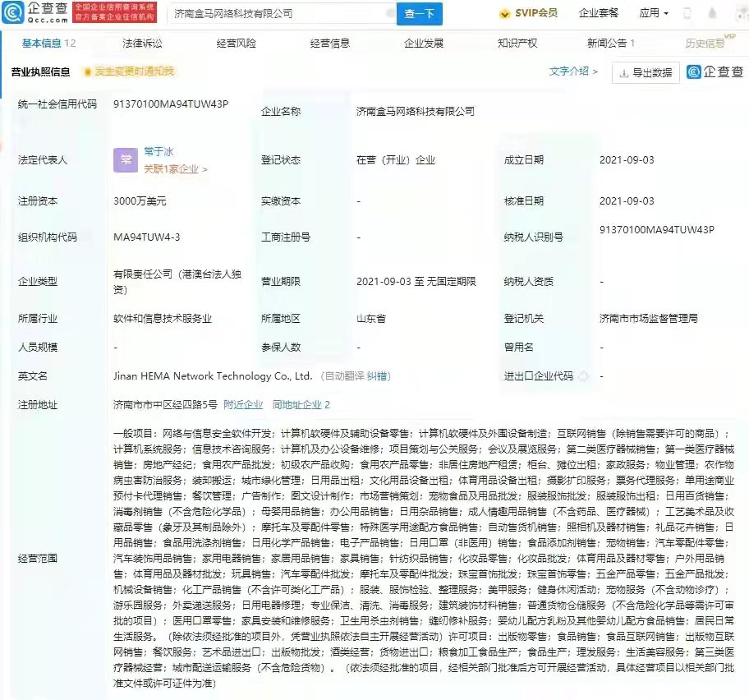Open the 知识产权 tab
Screen dimensions: 749x700
(517, 44)
